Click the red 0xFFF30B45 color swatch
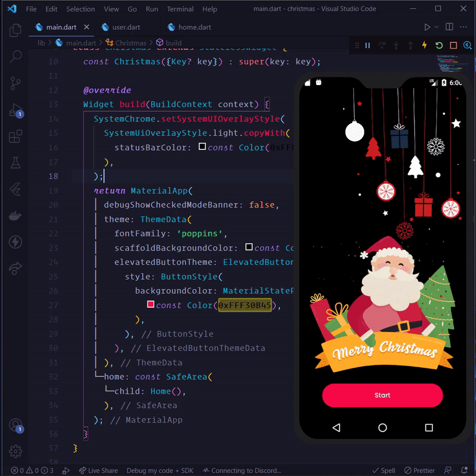 (151, 304)
